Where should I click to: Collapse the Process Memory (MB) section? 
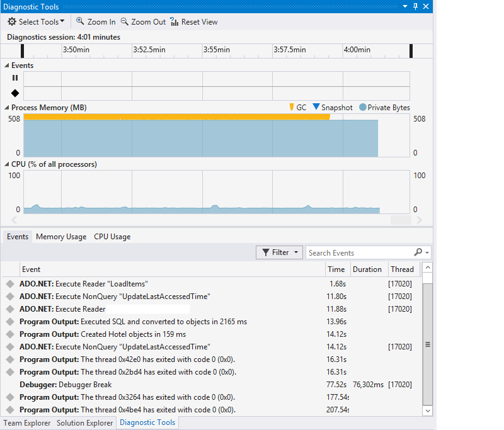6,108
